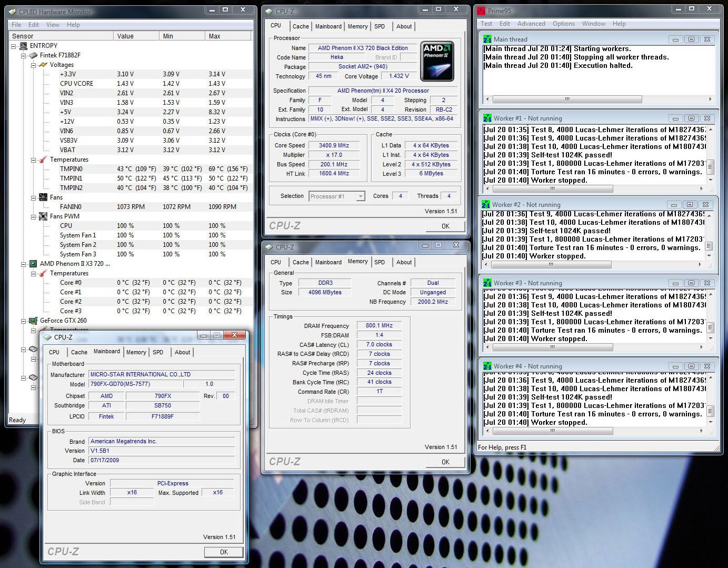Click the Worker #3 window icon
Image resolution: width=728 pixels, height=568 pixels.
pyautogui.click(x=487, y=283)
